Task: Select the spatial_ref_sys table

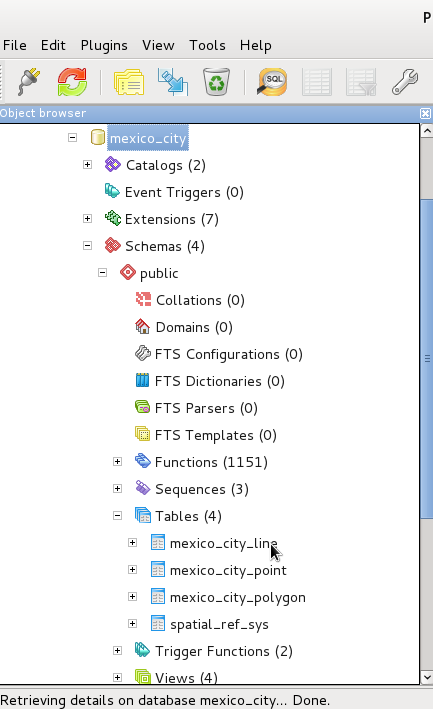Action: [x=219, y=624]
